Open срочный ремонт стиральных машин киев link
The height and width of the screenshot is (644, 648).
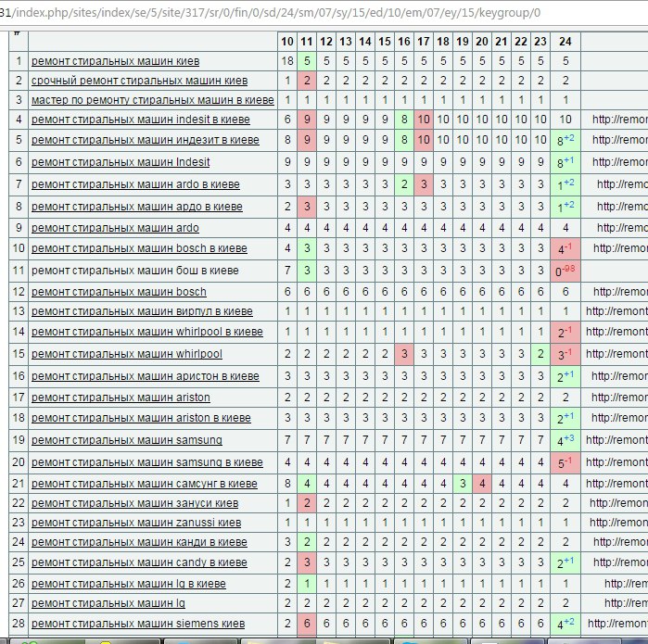tap(139, 81)
